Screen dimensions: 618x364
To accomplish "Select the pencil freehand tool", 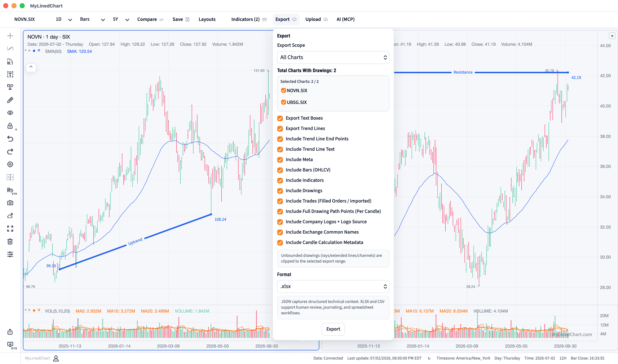I will click(x=10, y=100).
